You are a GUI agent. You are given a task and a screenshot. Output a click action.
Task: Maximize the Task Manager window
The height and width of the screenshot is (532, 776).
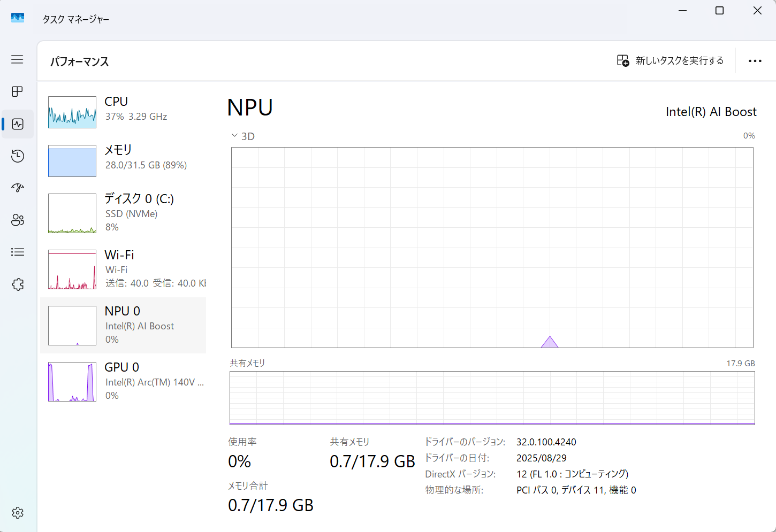pos(720,11)
